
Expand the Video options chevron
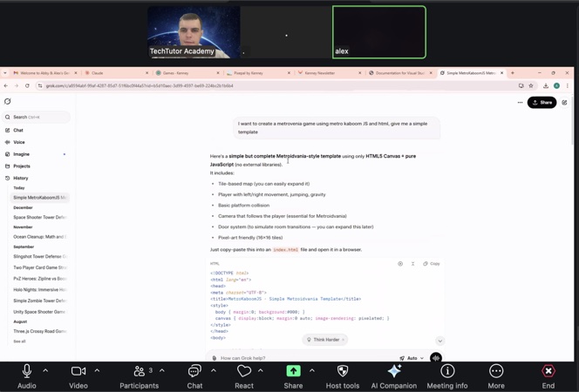coord(97,370)
